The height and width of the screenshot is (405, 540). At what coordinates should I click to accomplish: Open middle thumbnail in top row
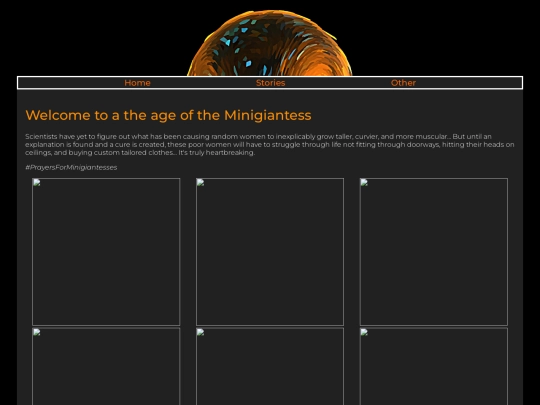click(x=270, y=252)
